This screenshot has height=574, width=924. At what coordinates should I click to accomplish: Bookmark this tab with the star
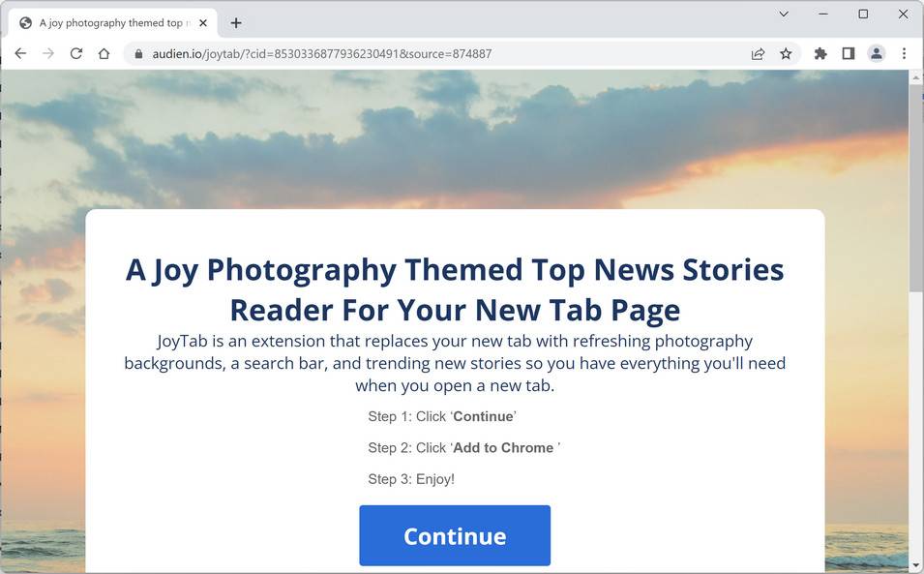pyautogui.click(x=786, y=53)
